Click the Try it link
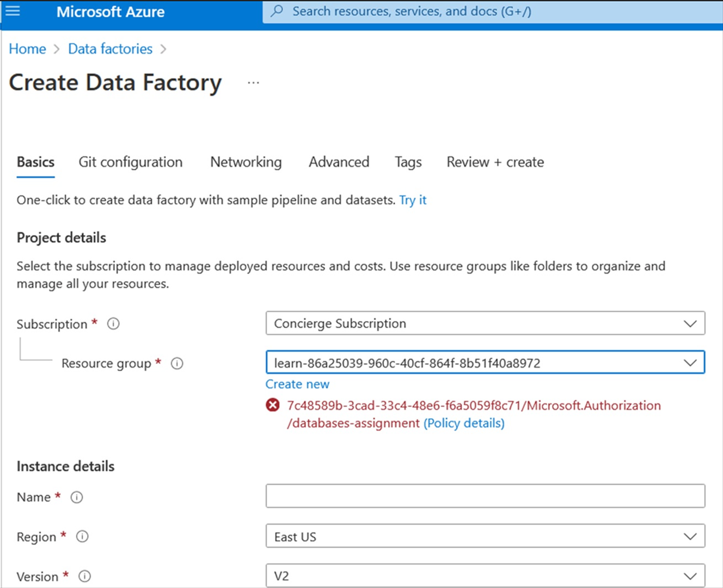This screenshot has height=588, width=723. point(412,200)
